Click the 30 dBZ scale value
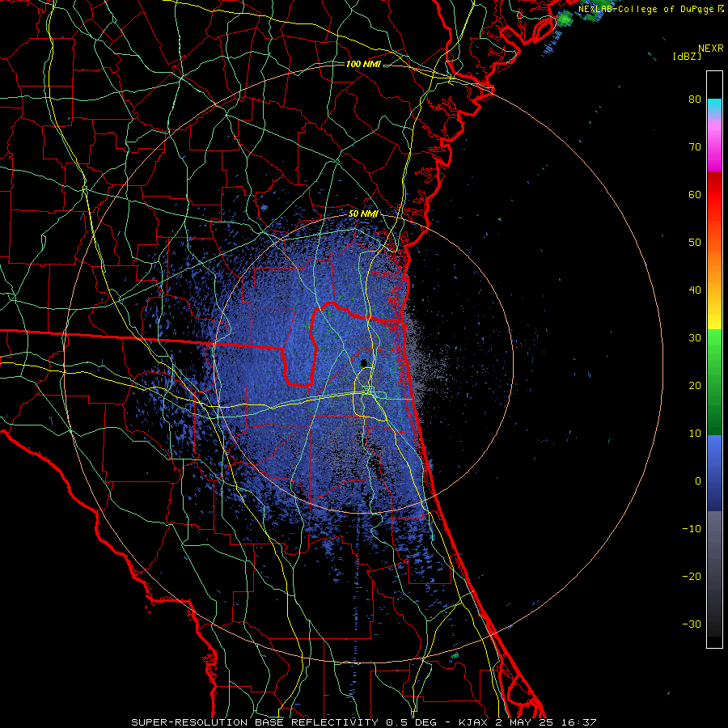This screenshot has width=728, height=728. point(695,337)
